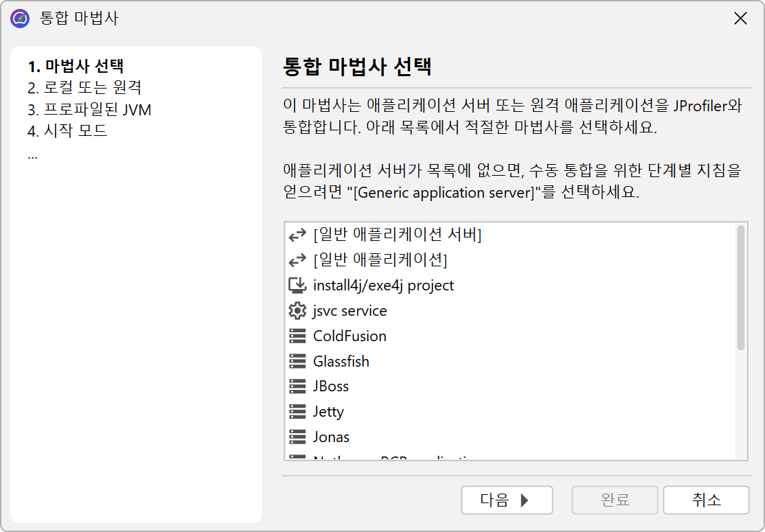Viewport: 765px width, 532px height.
Task: Click the 취소 (Cancel) button
Action: pos(706,500)
